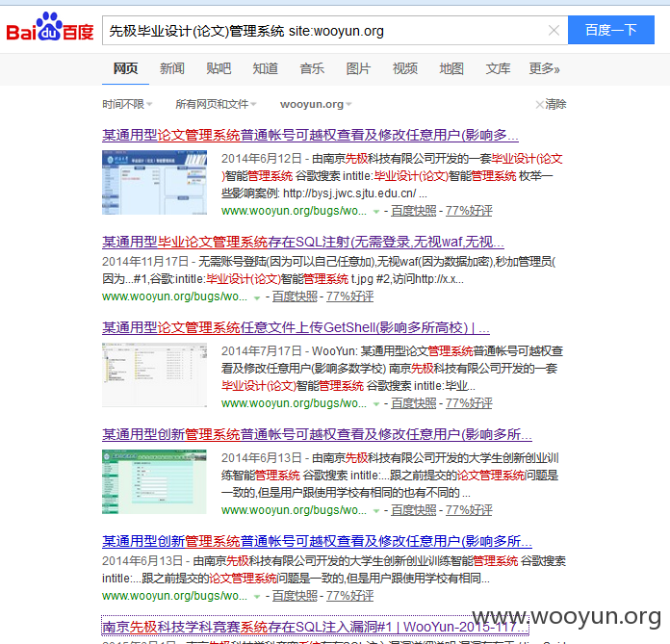This screenshot has height=644, width=670.
Task: Open the 时间不限 time filter dropdown
Action: point(127,104)
